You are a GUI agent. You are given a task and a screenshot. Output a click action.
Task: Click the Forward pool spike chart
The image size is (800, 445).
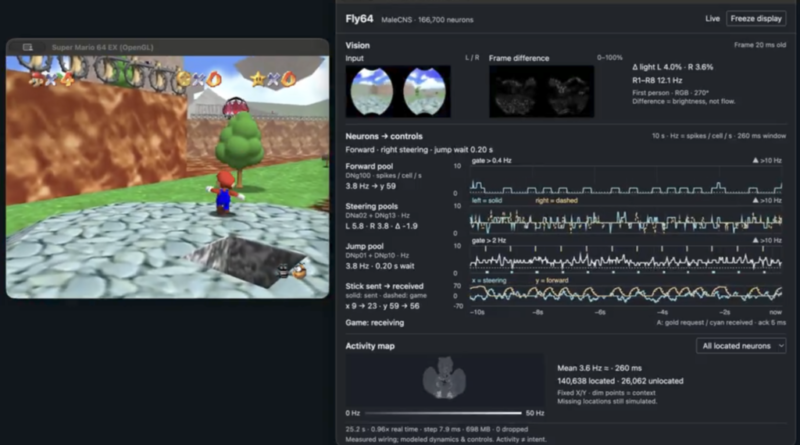click(x=626, y=180)
